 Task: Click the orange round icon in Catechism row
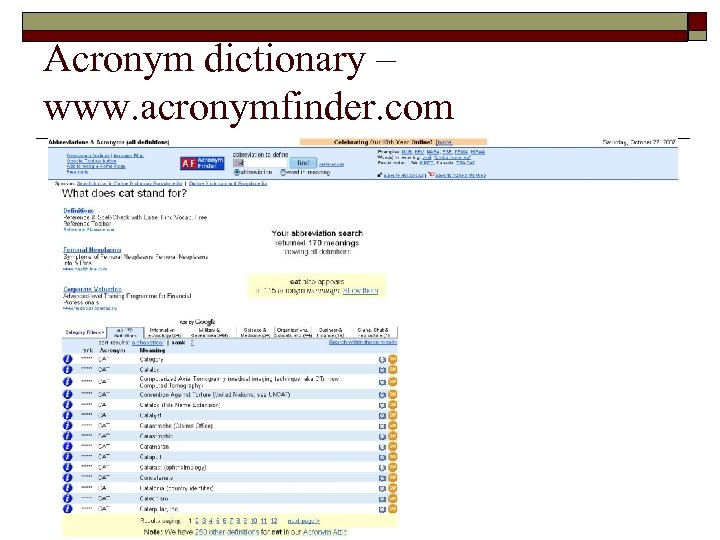coord(393,499)
